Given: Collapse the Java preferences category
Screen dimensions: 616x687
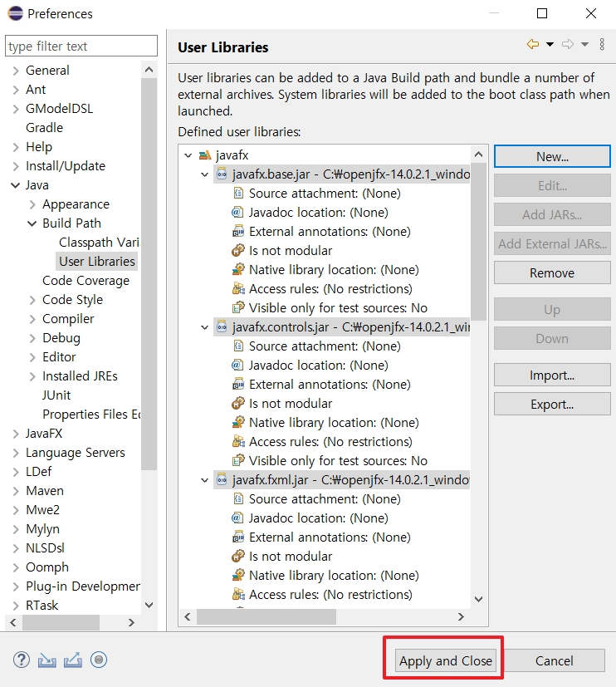Looking at the screenshot, I should pos(15,185).
